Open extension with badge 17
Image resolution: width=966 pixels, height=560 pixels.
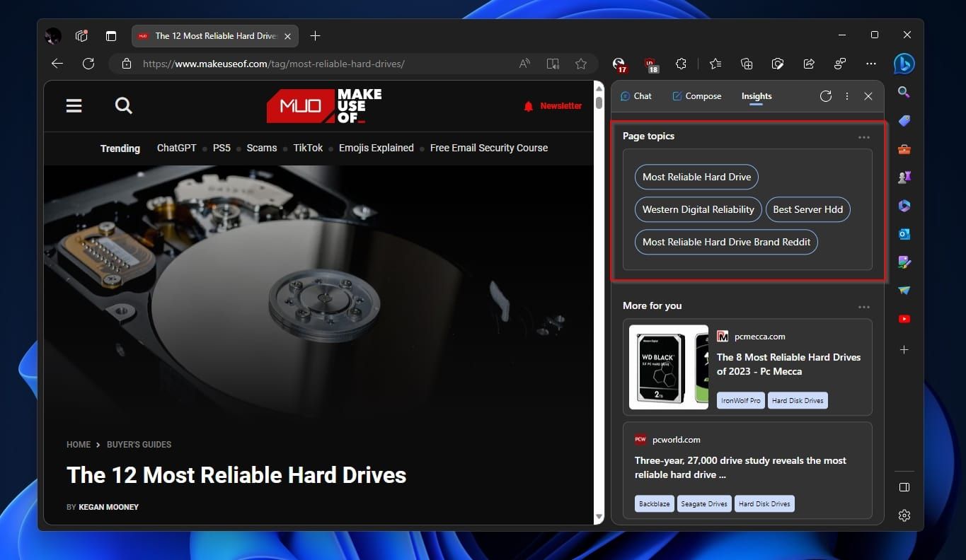click(619, 64)
